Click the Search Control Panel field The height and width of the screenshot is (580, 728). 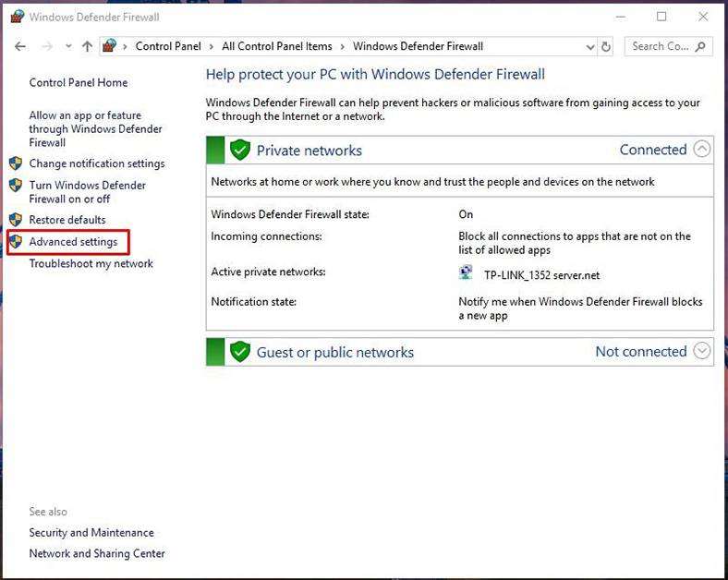click(668, 46)
